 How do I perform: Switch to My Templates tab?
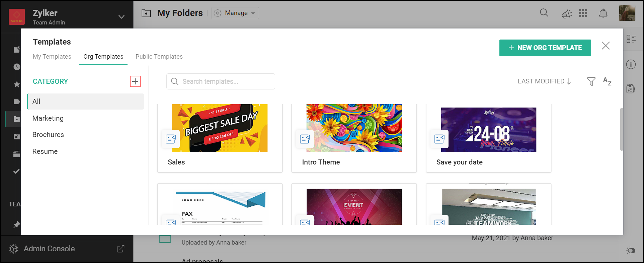coord(52,57)
